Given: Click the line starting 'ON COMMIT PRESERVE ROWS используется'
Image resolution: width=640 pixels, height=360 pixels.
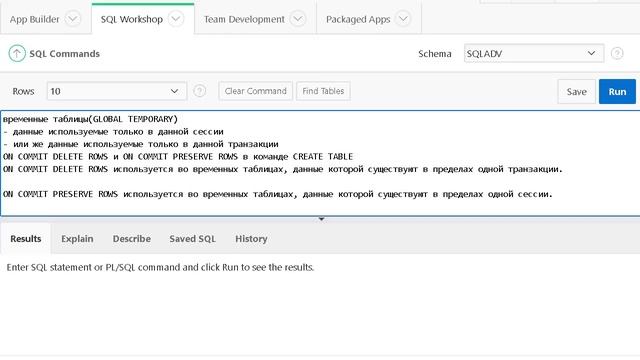Looking at the screenshot, I should (278, 194).
